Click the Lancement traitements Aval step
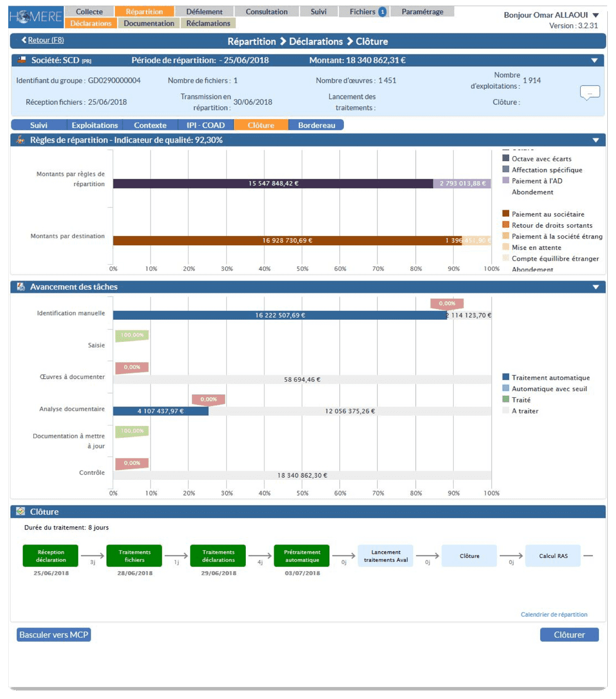The width and height of the screenshot is (616, 699). (386, 556)
